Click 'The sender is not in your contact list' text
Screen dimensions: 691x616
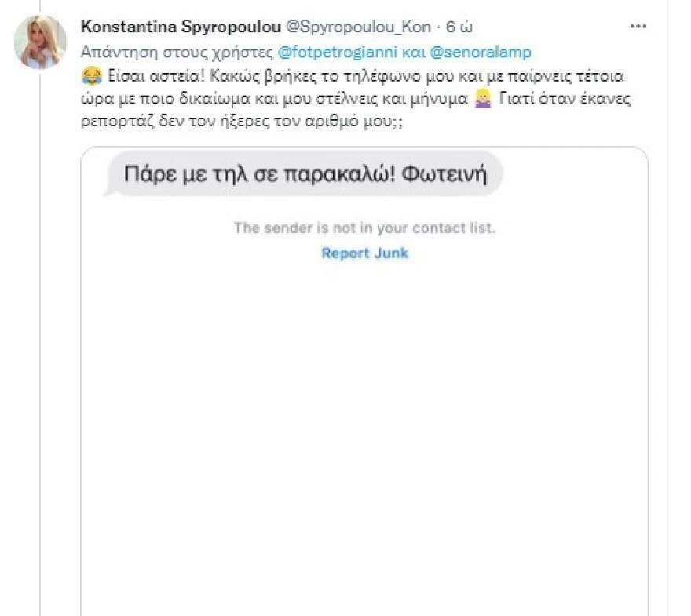pyautogui.click(x=364, y=228)
